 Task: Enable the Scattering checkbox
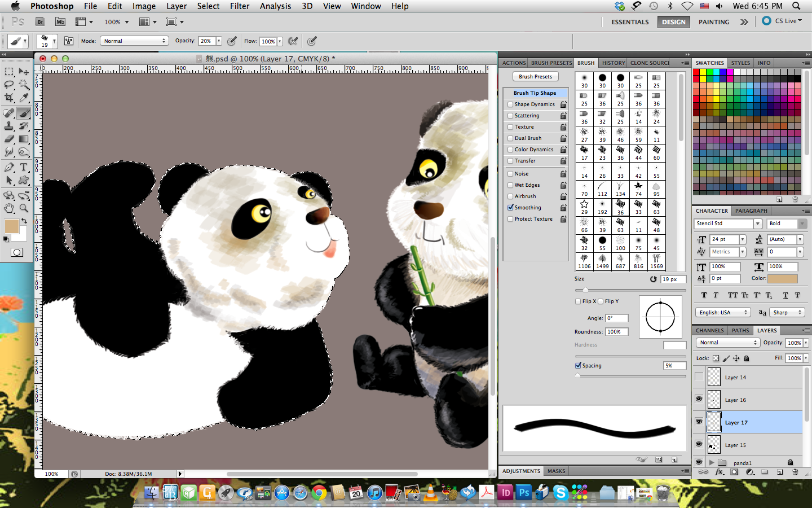(510, 116)
